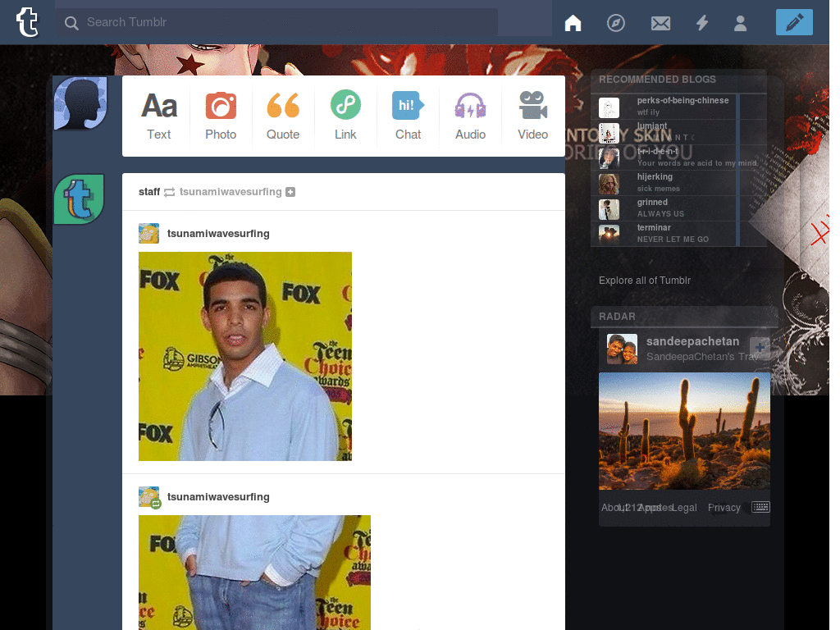Viewport: 840px width, 630px height.
Task: Open the Account person icon
Action: (x=741, y=23)
